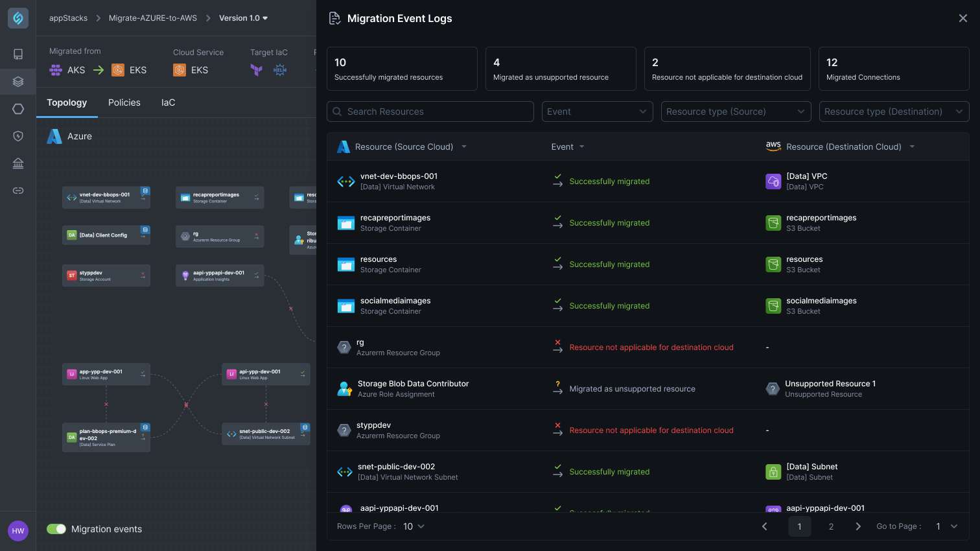Screen dimensions: 980x551
Task: Click the snet-public-dev-002 Successfully migrated status
Action: coord(609,472)
